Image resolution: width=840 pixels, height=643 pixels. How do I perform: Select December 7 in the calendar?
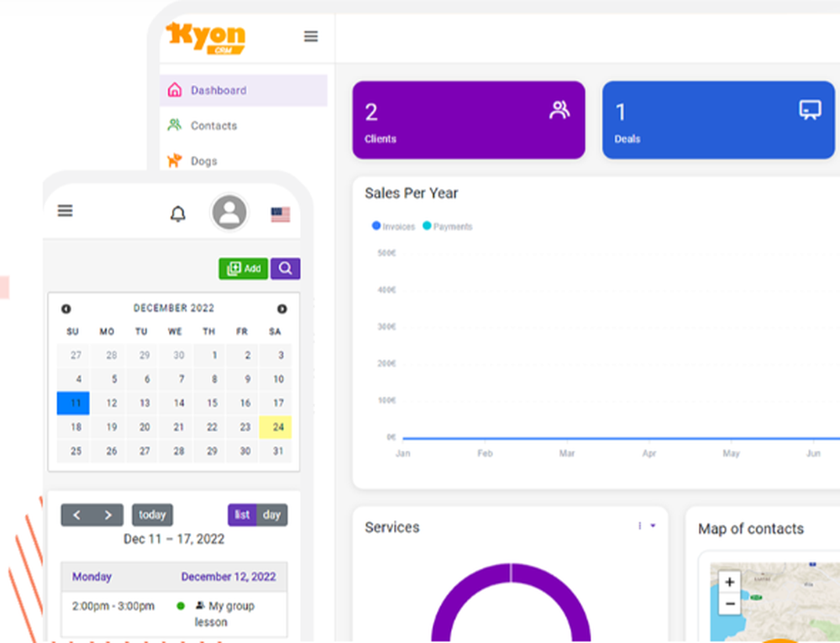tap(176, 379)
